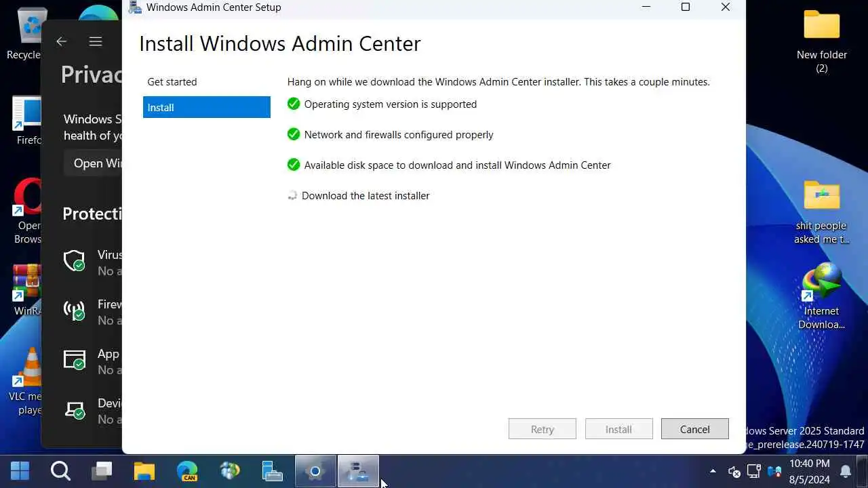The height and width of the screenshot is (488, 868).
Task: Open Virus protection shield icon in Settings
Action: click(x=75, y=261)
